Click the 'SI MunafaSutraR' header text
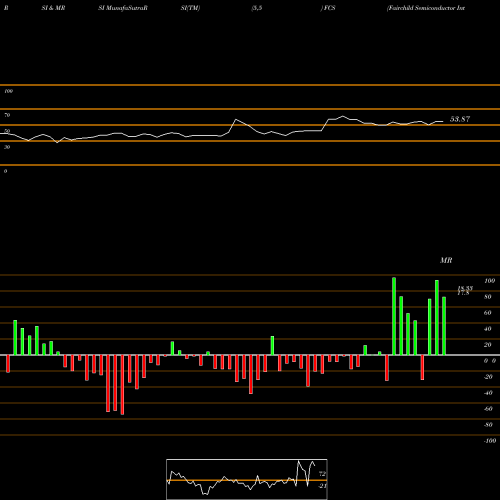Image resolution: width=500 pixels, height=500 pixels. pyautogui.click(x=123, y=8)
